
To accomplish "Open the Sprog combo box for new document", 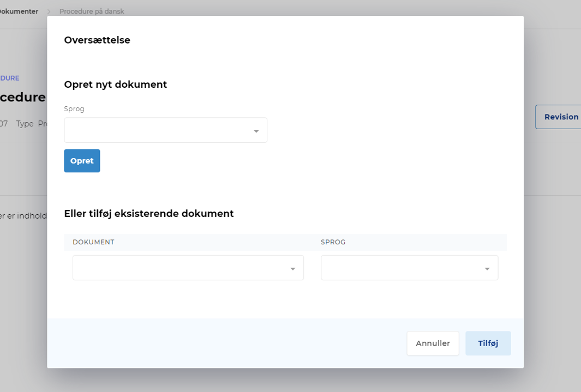I will tap(158, 130).
